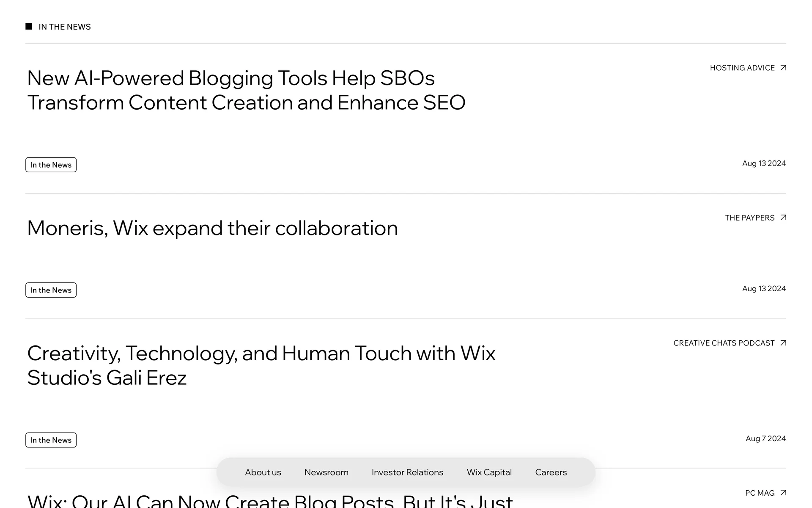Click arrow icon beside PC Mag

click(783, 493)
